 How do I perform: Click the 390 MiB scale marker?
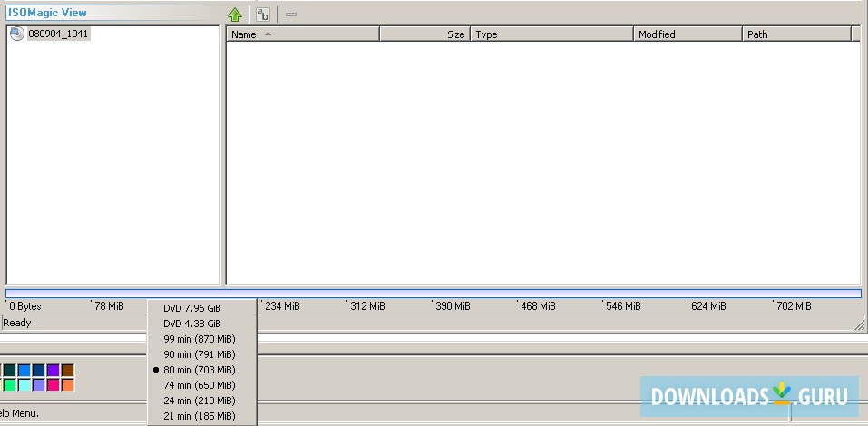click(453, 306)
